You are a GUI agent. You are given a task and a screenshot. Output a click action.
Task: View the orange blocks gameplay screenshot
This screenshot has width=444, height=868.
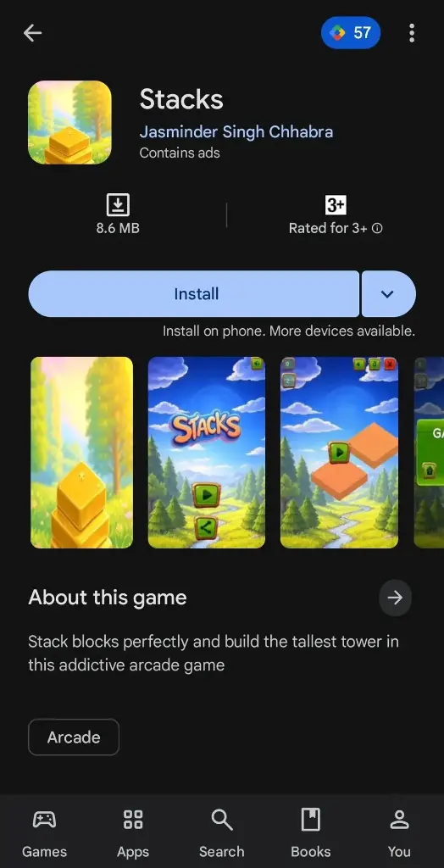(340, 453)
